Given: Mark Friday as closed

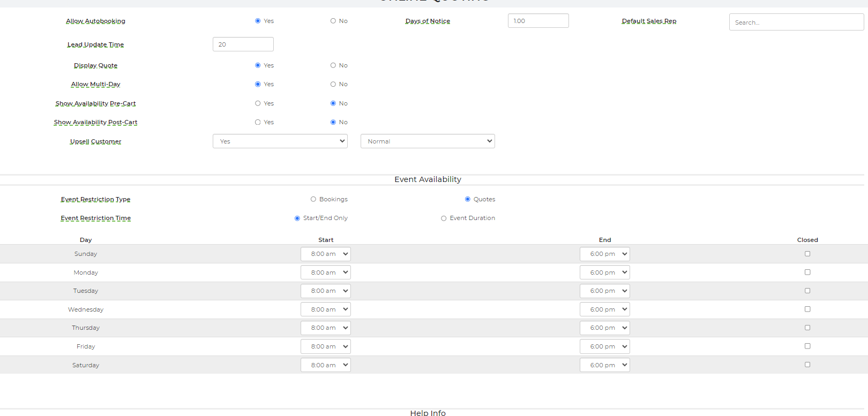Looking at the screenshot, I should pos(807,346).
